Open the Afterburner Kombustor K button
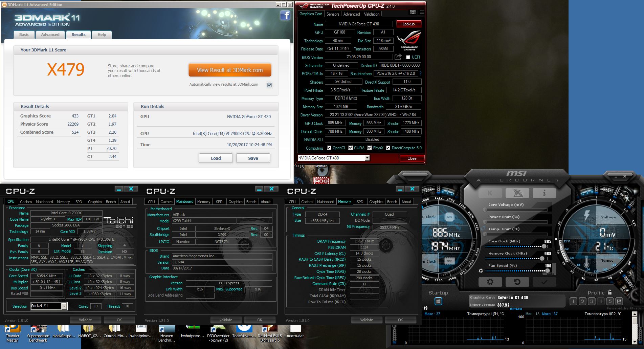This screenshot has width=644, height=349. tap(490, 193)
